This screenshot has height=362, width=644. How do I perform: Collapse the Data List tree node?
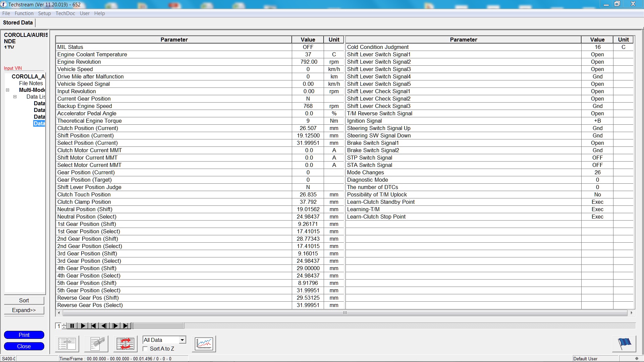tap(15, 97)
